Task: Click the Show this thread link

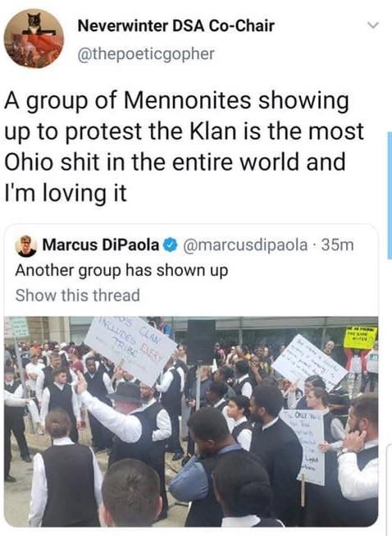Action: pos(78,295)
